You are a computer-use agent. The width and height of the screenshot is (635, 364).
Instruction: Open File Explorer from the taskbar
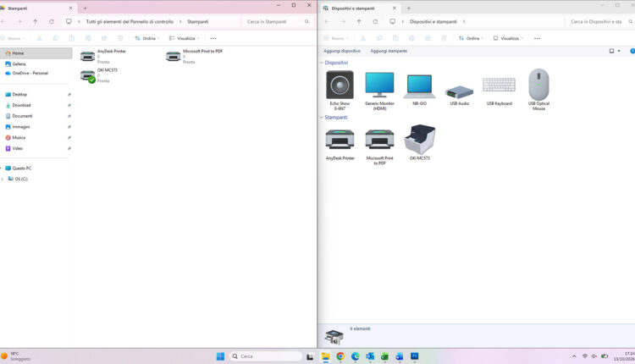326,356
